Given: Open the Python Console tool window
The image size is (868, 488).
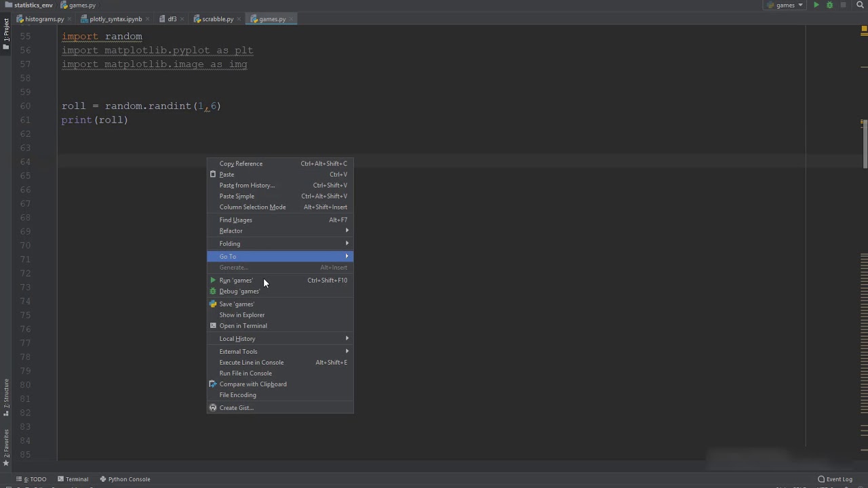Looking at the screenshot, I should [125, 479].
